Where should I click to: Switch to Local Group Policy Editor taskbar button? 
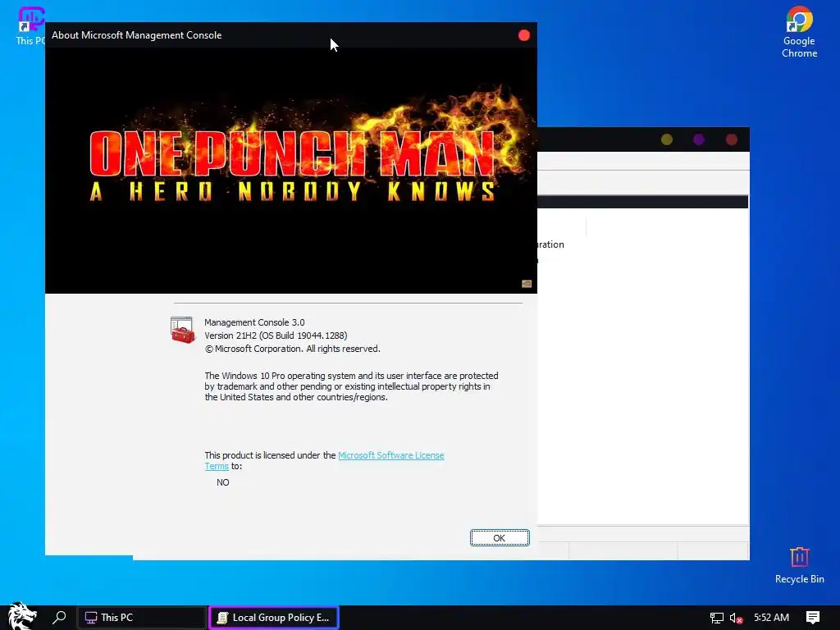click(x=274, y=617)
